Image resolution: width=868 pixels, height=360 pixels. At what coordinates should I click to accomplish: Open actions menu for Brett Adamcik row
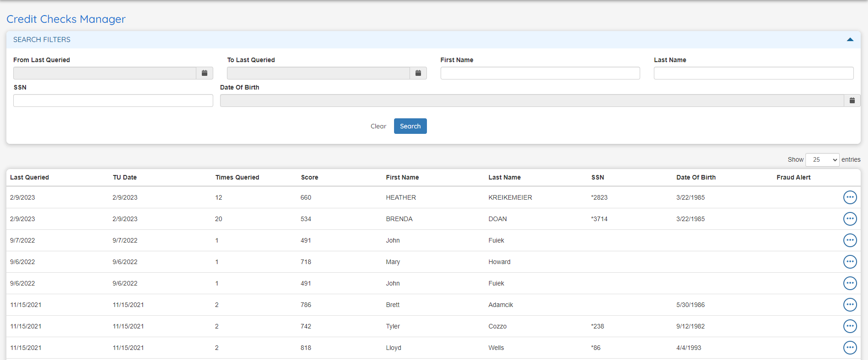tap(850, 305)
